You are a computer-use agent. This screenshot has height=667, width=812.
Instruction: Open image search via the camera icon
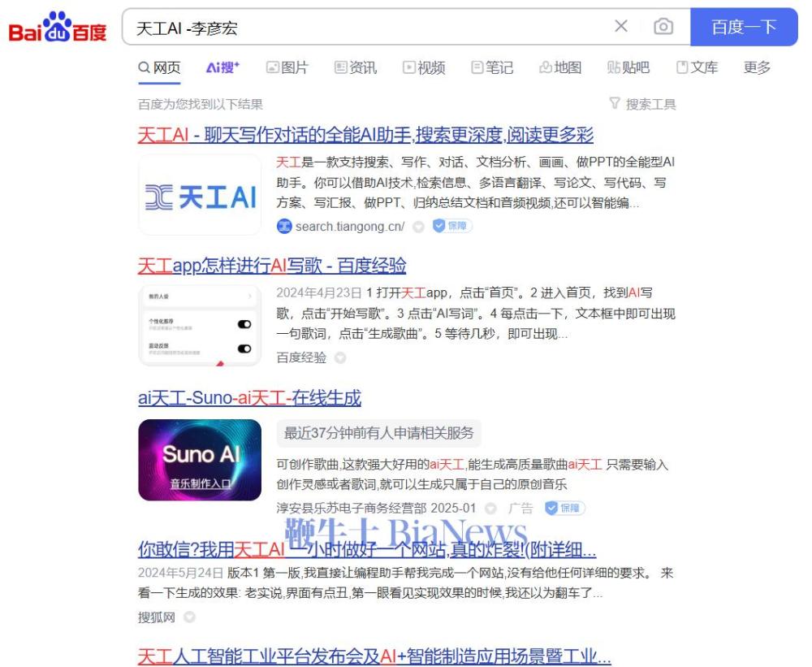click(663, 27)
